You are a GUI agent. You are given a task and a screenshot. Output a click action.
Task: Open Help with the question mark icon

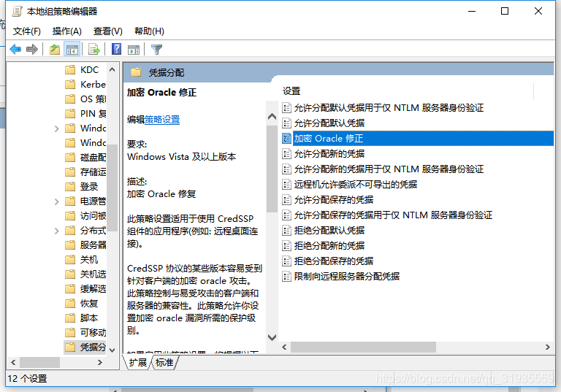[117, 49]
